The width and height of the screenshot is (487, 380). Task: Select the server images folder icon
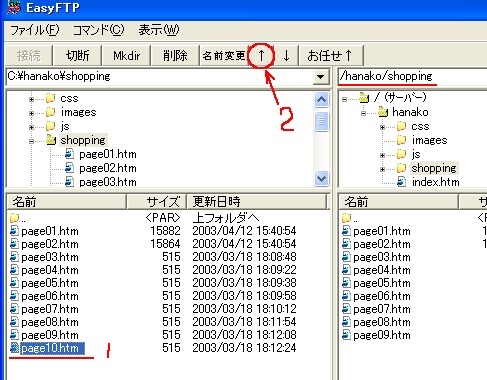pyautogui.click(x=401, y=140)
